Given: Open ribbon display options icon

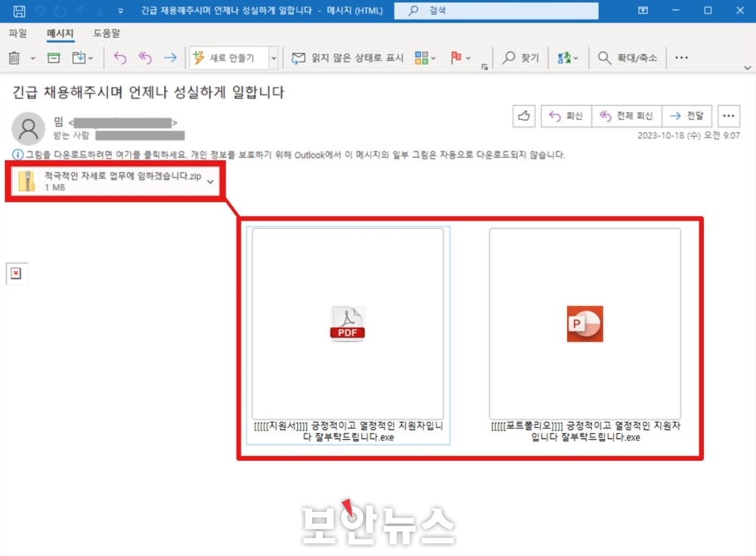Looking at the screenshot, I should point(643,10).
